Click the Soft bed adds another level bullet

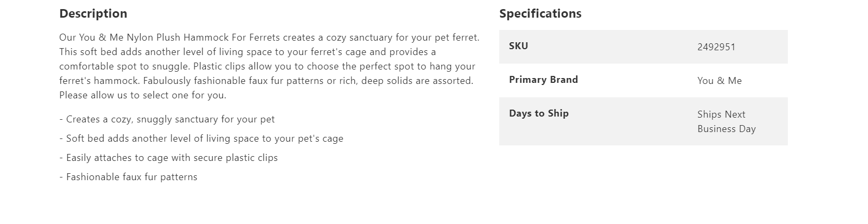(201, 138)
